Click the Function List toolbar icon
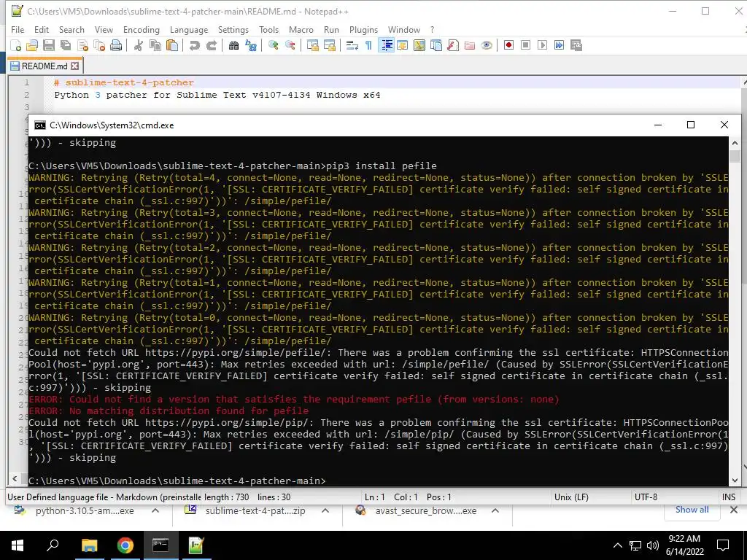 [453, 45]
